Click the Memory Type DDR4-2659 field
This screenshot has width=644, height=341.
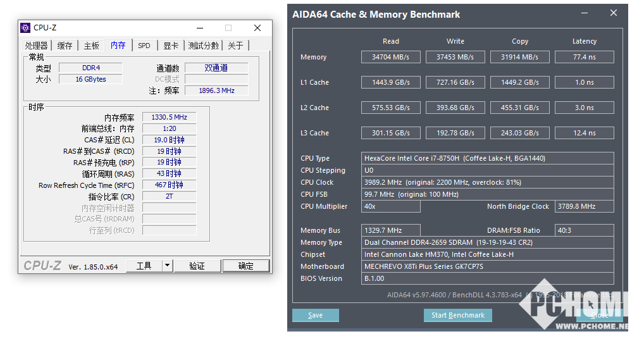488,242
